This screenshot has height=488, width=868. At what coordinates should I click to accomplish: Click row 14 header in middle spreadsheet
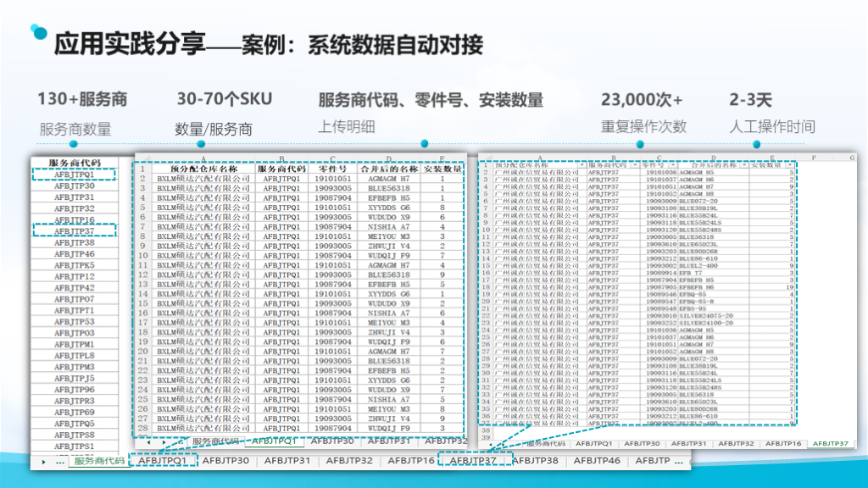coord(142,294)
